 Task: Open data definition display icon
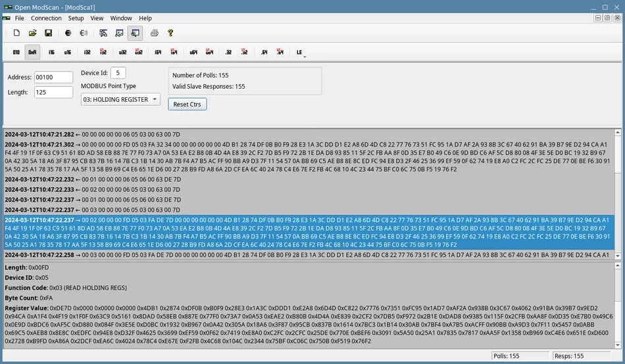[x=104, y=33]
